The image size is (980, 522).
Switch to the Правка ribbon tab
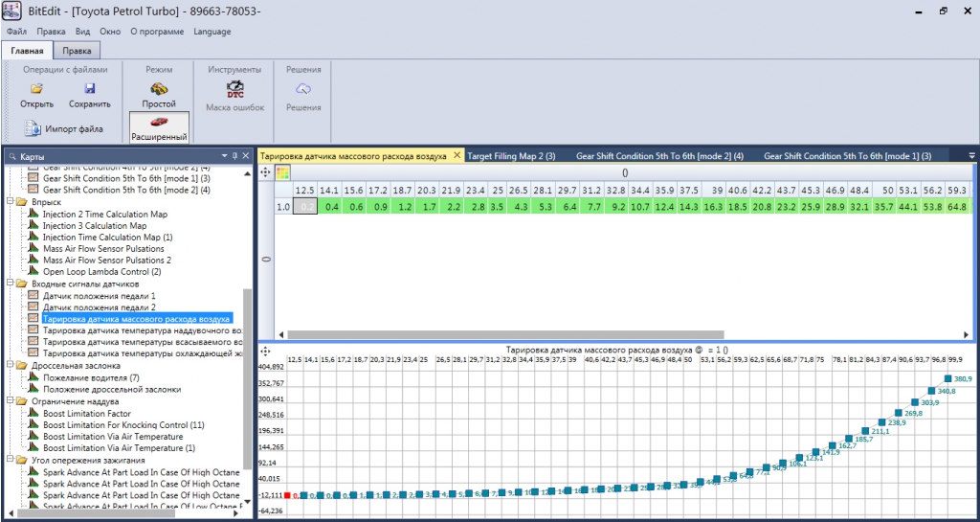pos(77,51)
